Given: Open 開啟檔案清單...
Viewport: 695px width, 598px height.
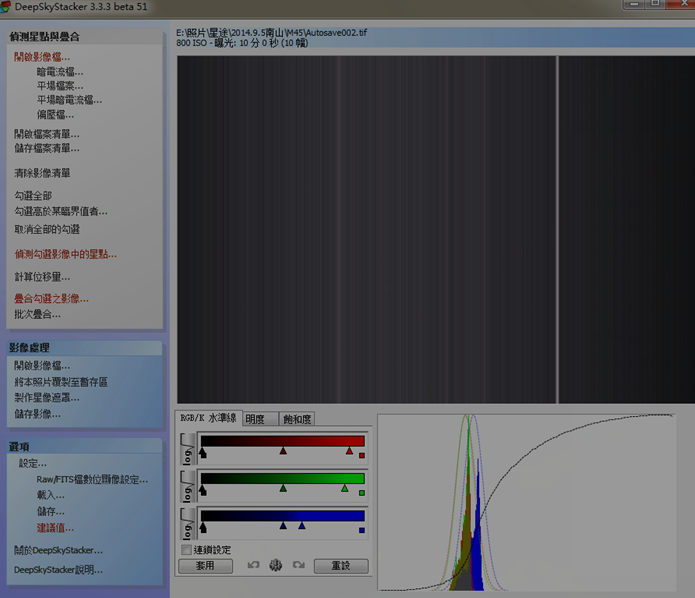Looking at the screenshot, I should (x=47, y=133).
